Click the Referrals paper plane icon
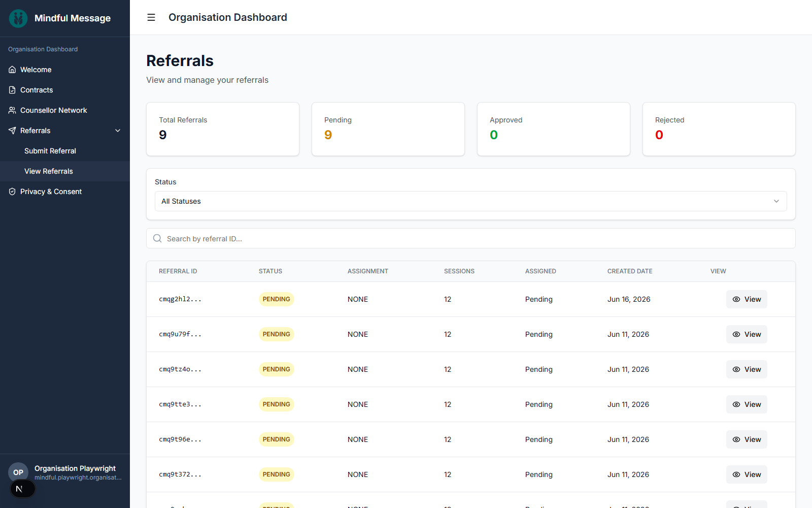 coord(12,131)
